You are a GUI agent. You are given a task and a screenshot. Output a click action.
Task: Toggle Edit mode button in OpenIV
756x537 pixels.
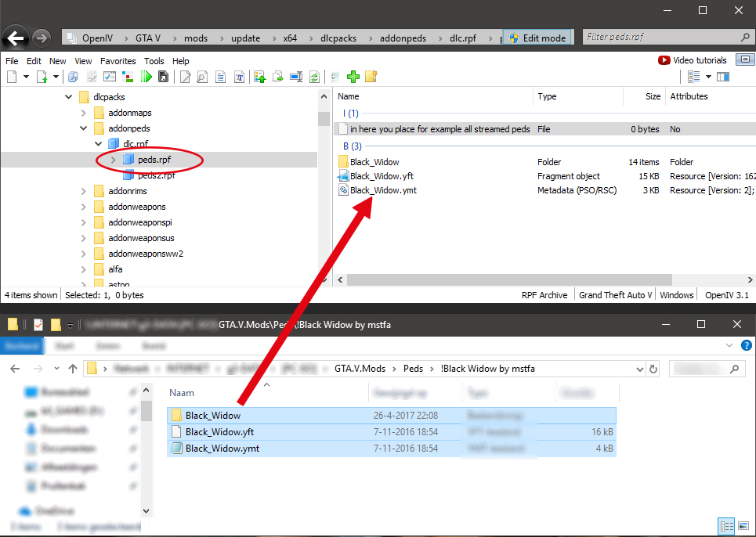click(x=537, y=38)
